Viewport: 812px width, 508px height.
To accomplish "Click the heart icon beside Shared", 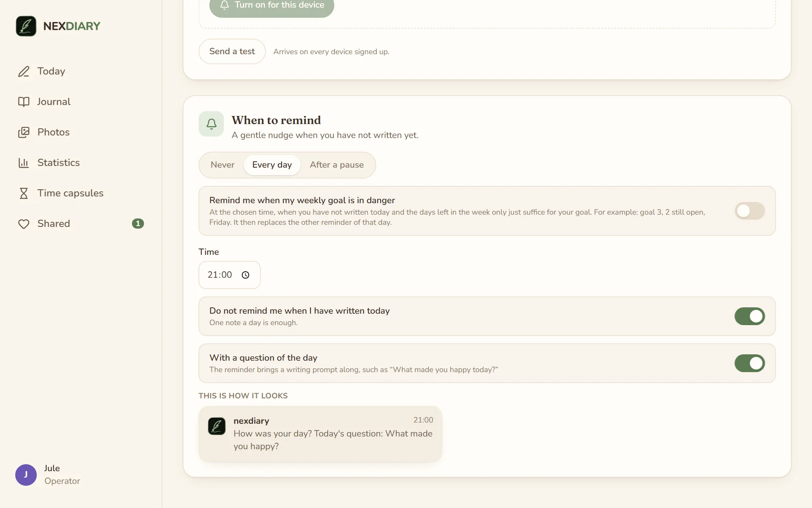I will pyautogui.click(x=24, y=224).
